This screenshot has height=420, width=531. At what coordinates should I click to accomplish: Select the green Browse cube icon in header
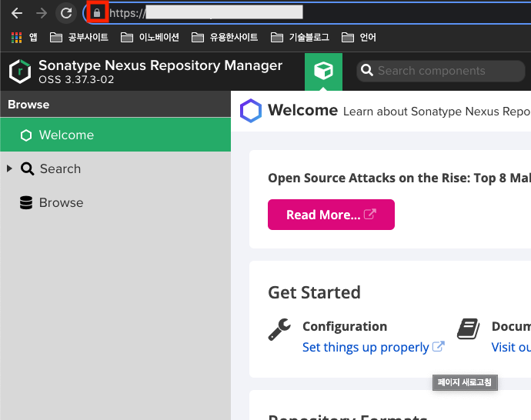coord(323,72)
